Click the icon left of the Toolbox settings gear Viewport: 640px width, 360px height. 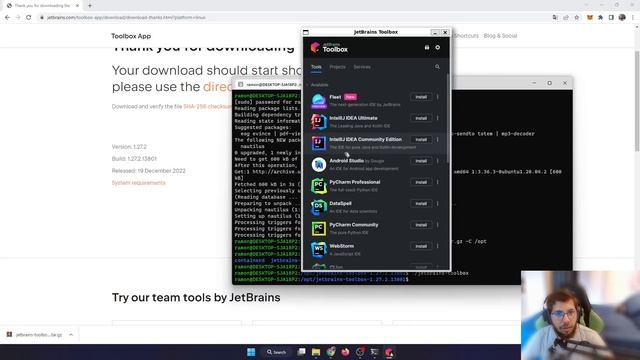pos(427,47)
